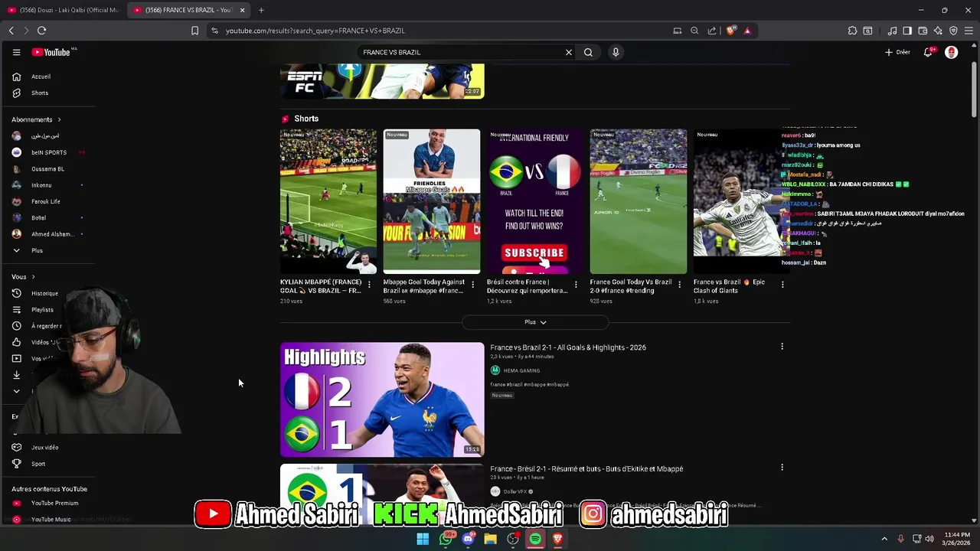The height and width of the screenshot is (551, 980).
Task: Open options menu for France Goal Today short
Action: pyautogui.click(x=679, y=285)
